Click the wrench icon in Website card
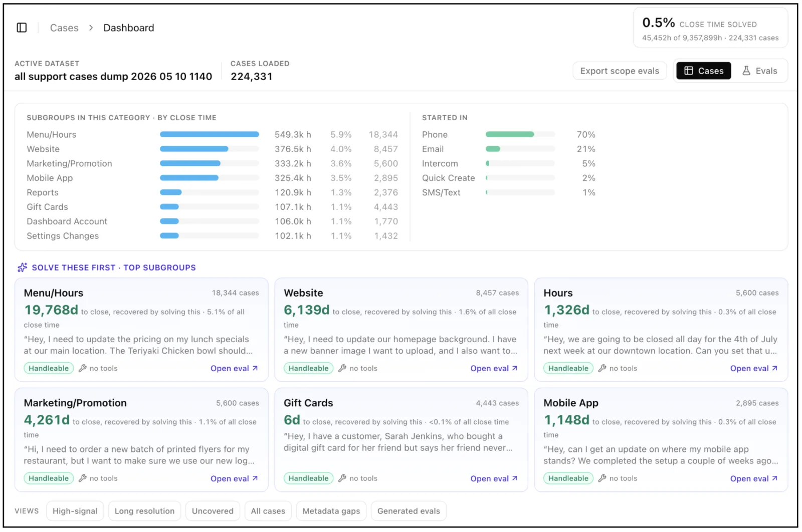This screenshot has height=532, width=802. [342, 368]
